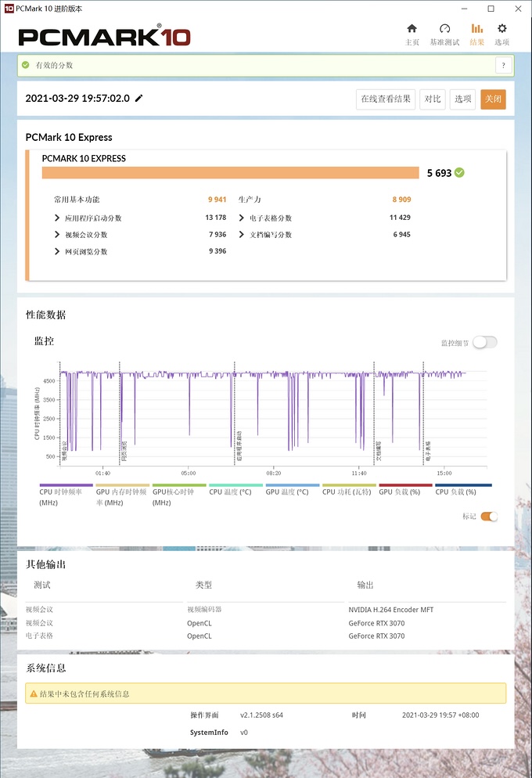Click the result timestamp 2021-03-29 19:57:02.0
This screenshot has height=778, width=532.
[77, 99]
